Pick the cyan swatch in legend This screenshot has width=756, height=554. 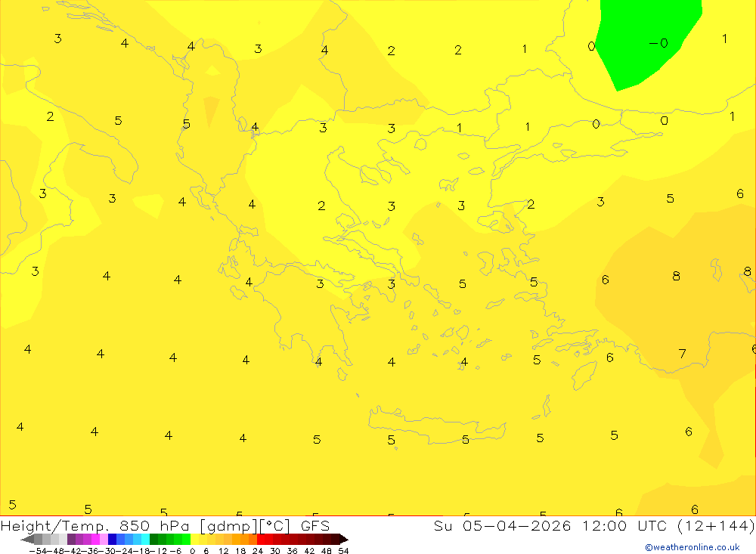[145, 540]
